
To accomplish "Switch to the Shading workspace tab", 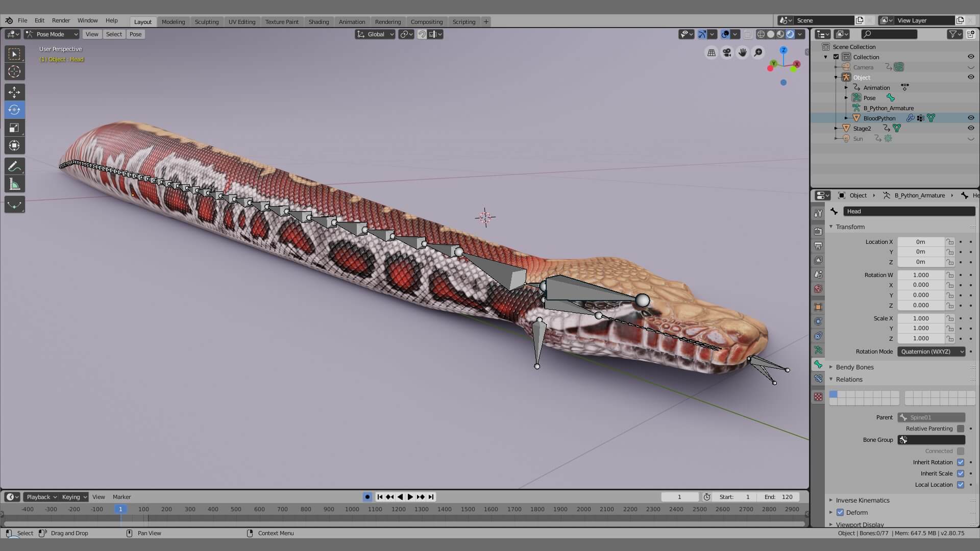I will point(318,21).
